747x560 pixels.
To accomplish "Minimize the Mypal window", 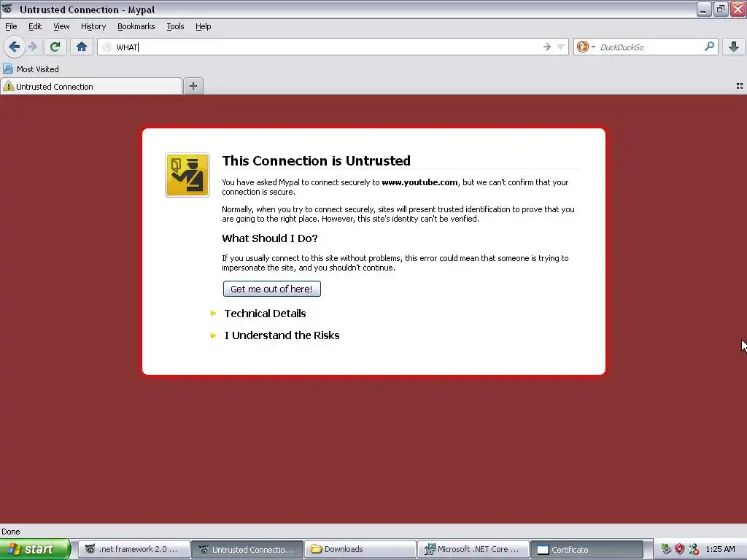I will 704,9.
